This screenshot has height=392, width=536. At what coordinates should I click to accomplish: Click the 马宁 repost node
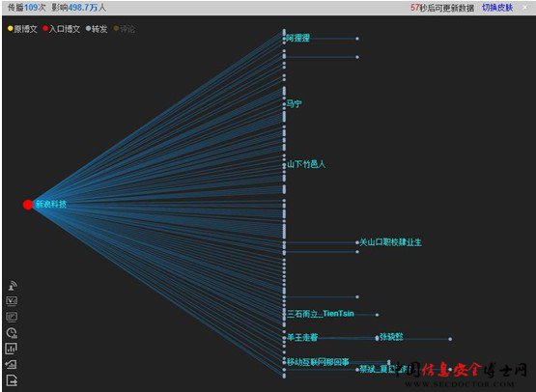[294, 104]
